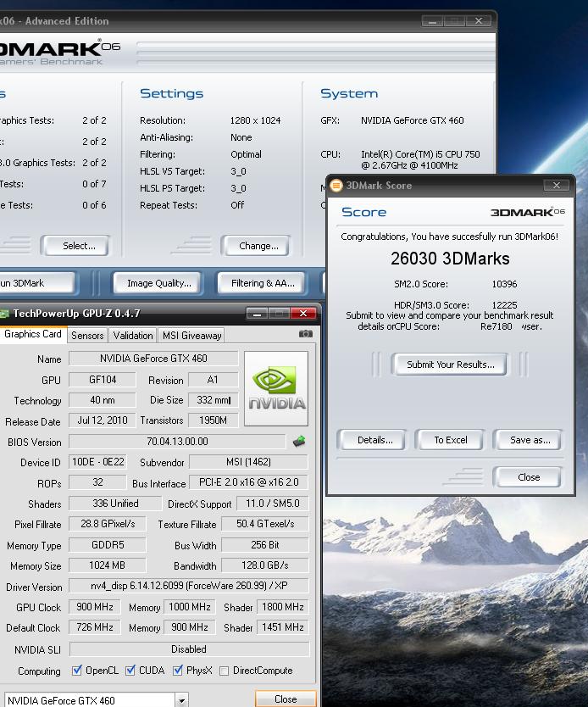Click the Bus Interface PCI-E field
Viewport: 588px width, 707px height.
pyautogui.click(x=249, y=482)
